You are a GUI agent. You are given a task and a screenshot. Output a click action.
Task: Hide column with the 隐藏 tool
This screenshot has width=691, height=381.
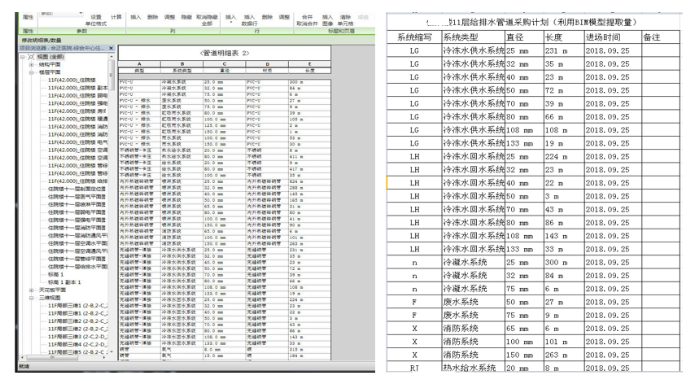click(x=186, y=17)
